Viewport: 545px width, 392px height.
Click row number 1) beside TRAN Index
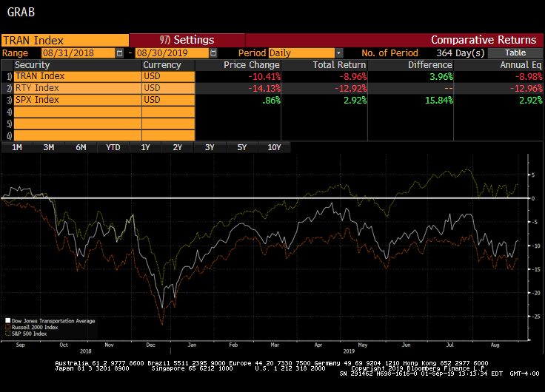tap(9, 77)
